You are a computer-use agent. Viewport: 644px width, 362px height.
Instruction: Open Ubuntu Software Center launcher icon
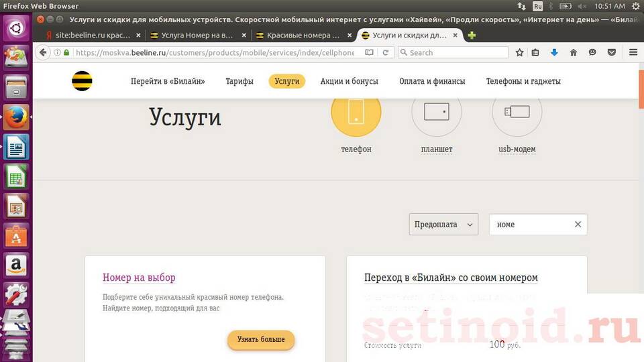point(16,236)
